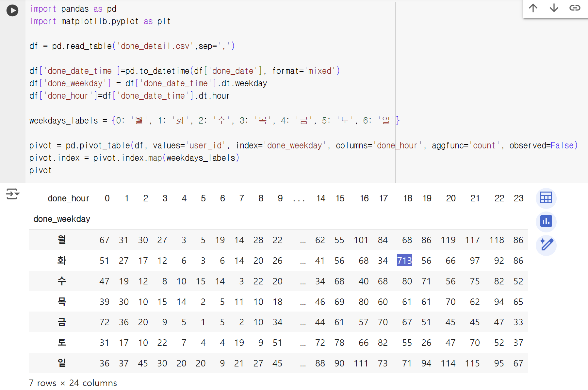Viewport: 588px width, 390px height.
Task: Click value 94 in the 목 row
Action: point(499,302)
